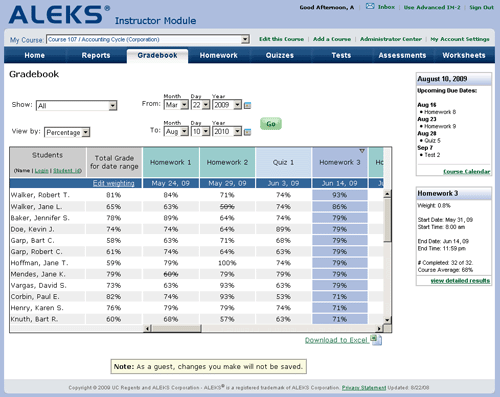The width and height of the screenshot is (500, 397).
Task: Click the horizontal scrollbar left arrow
Action: pyautogui.click(x=147, y=329)
